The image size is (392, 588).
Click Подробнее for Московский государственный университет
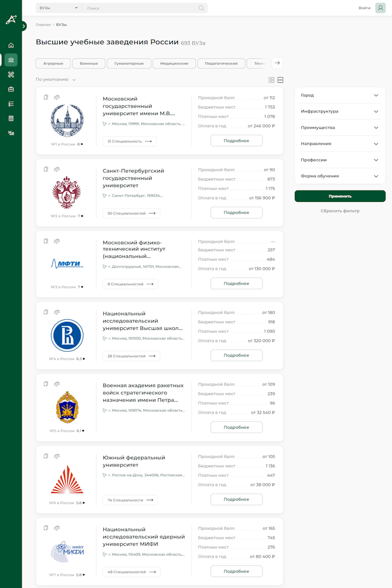237,141
